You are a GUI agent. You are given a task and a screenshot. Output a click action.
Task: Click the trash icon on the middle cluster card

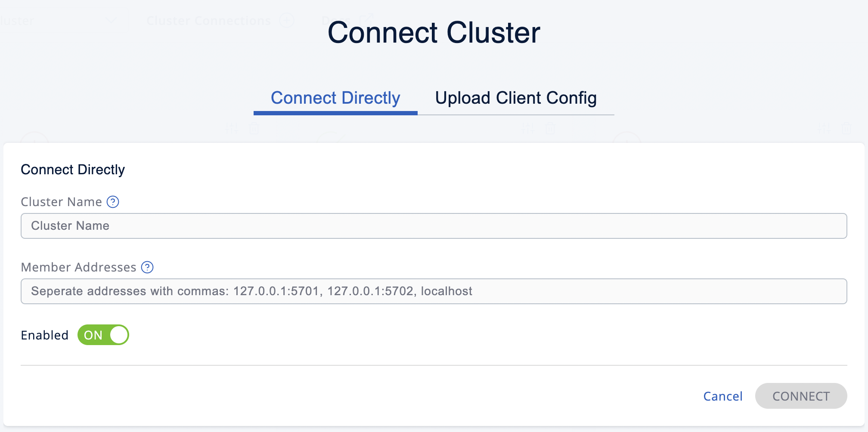click(x=550, y=128)
